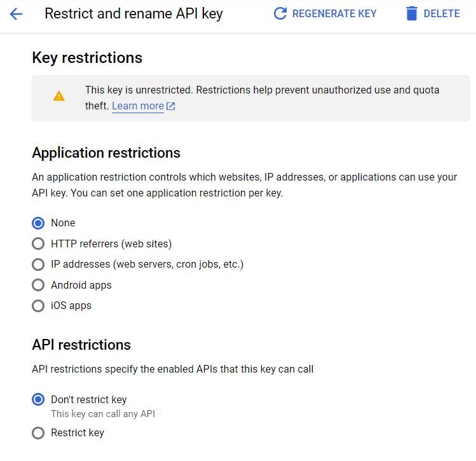This screenshot has width=476, height=461.
Task: Select IP addresses restriction radio button
Action: point(38,264)
